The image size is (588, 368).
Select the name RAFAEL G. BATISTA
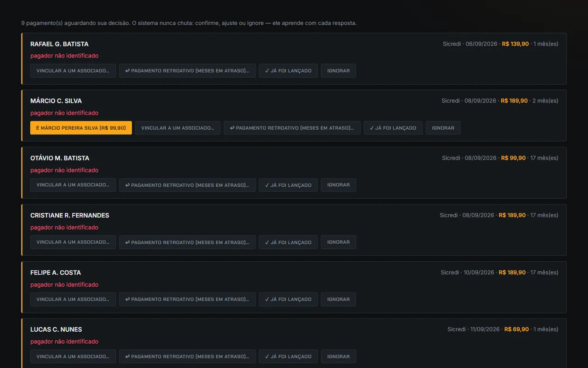point(59,44)
